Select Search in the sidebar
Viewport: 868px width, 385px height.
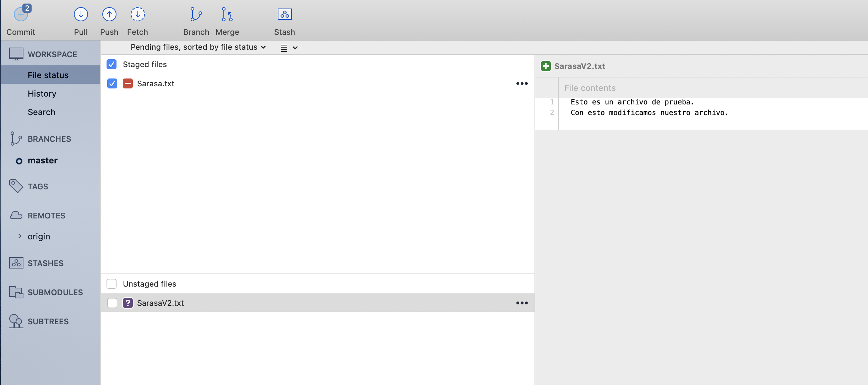tap(42, 112)
